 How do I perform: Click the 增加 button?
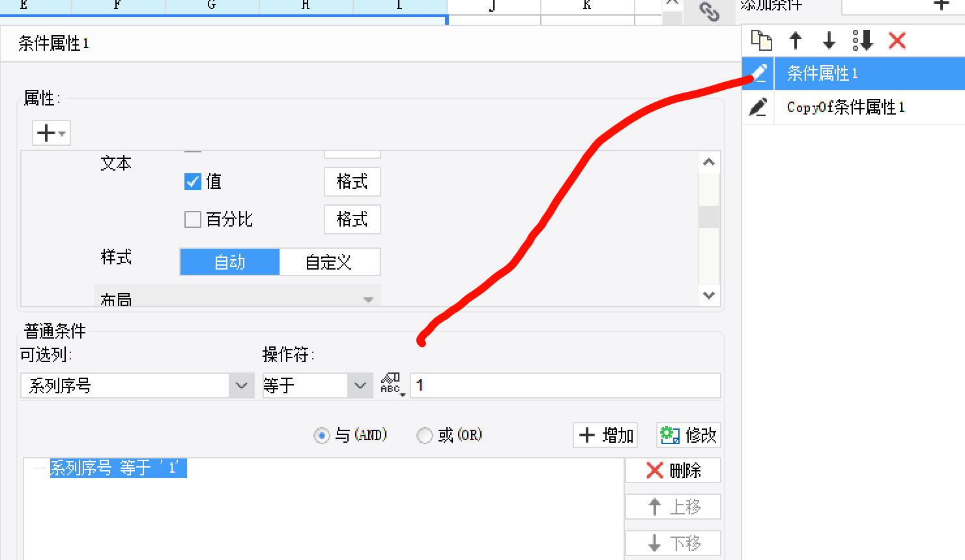click(605, 435)
